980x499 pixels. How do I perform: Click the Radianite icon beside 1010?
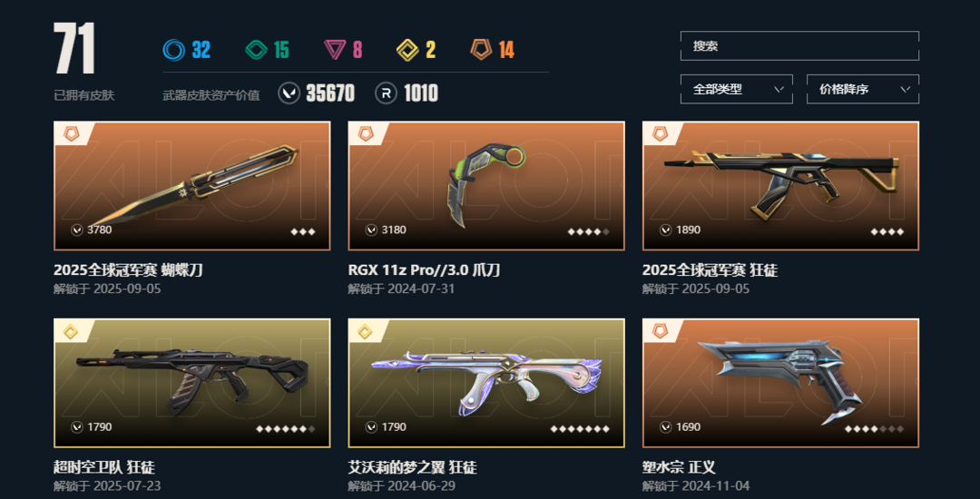pyautogui.click(x=387, y=93)
